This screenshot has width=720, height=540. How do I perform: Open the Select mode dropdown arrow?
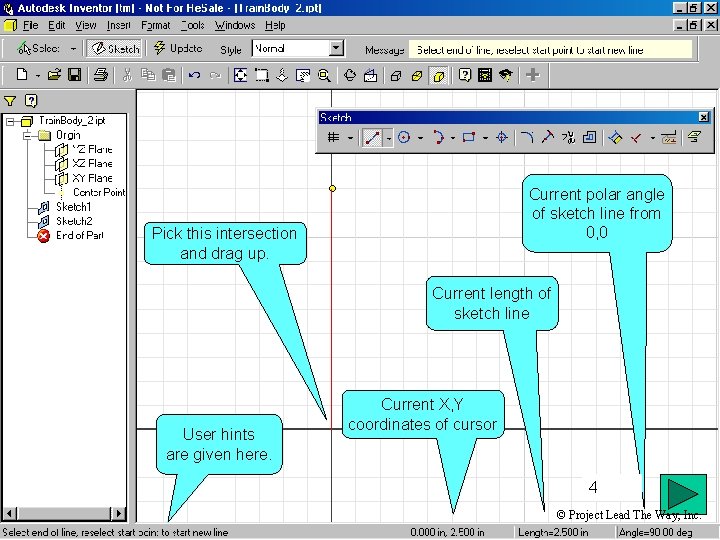point(73,48)
